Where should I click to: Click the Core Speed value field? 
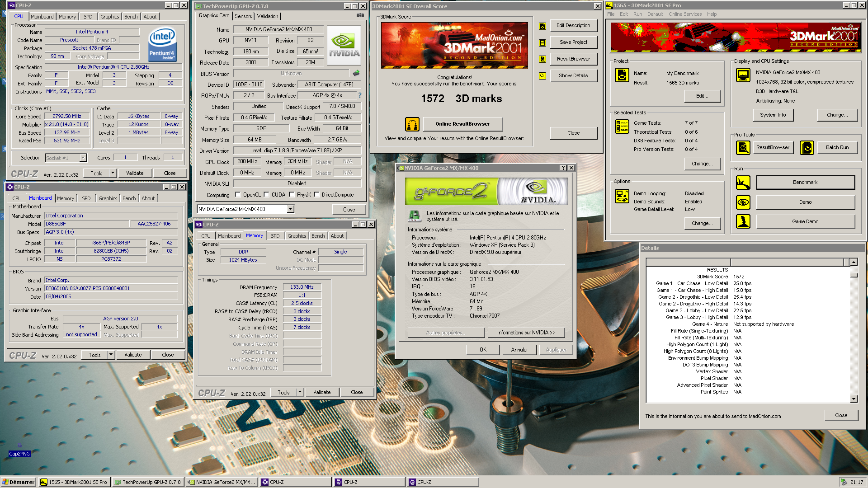(x=67, y=116)
